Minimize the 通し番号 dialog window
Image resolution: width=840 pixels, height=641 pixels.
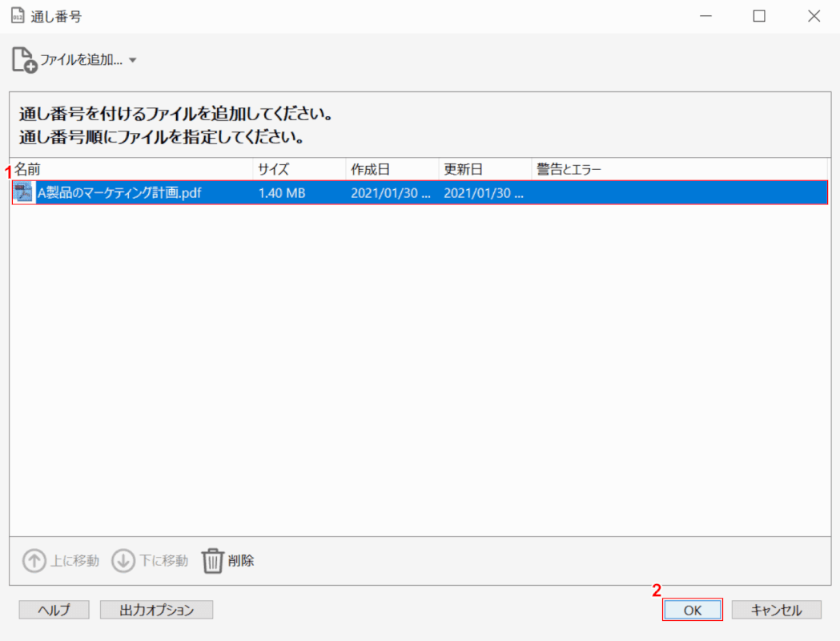705,16
